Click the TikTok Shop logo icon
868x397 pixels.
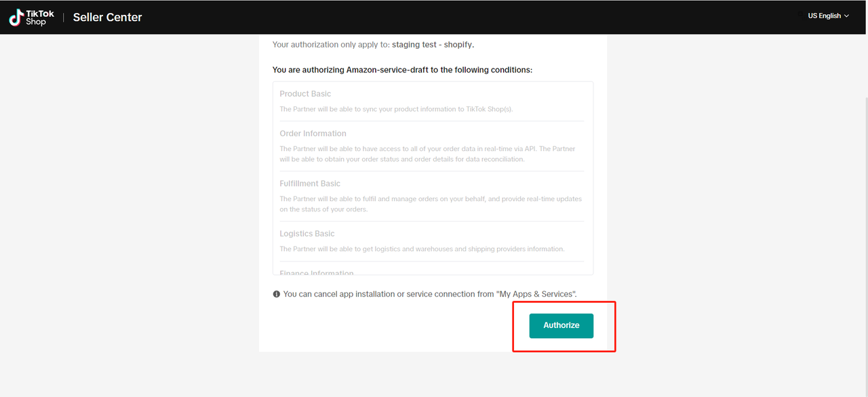(16, 18)
